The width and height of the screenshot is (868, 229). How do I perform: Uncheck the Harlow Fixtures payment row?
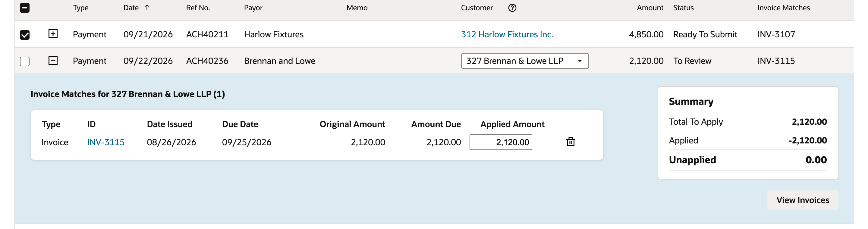point(25,35)
